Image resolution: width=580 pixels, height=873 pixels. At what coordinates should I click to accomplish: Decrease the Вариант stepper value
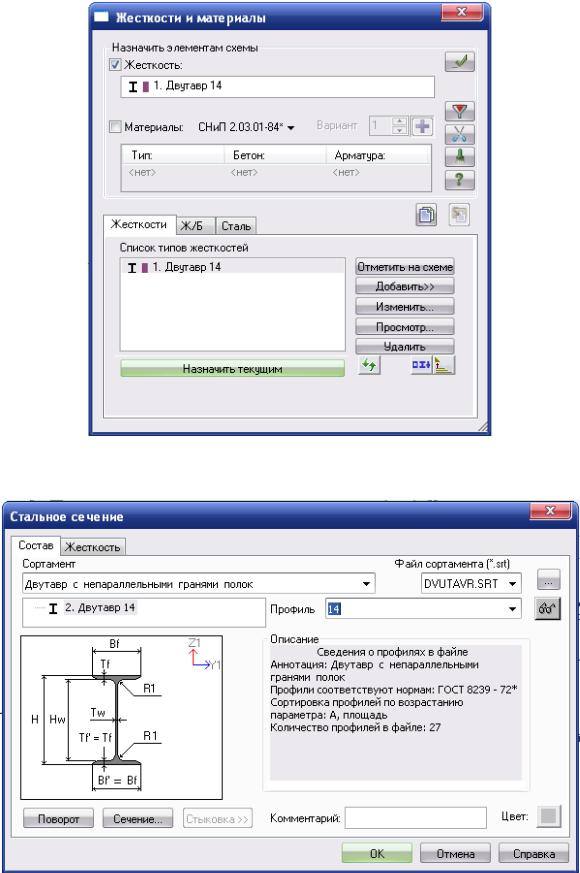[399, 130]
